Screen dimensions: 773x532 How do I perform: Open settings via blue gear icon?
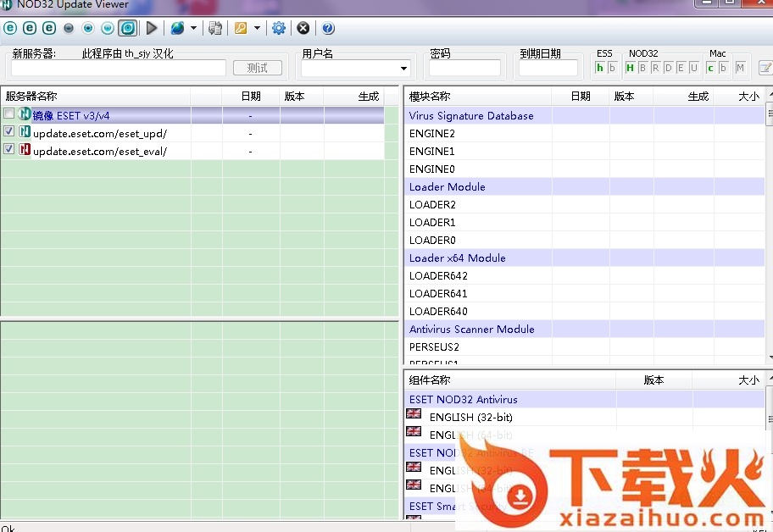[279, 28]
